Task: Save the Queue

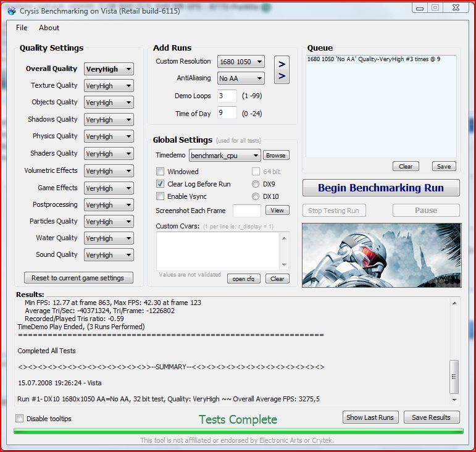Action: tap(444, 166)
